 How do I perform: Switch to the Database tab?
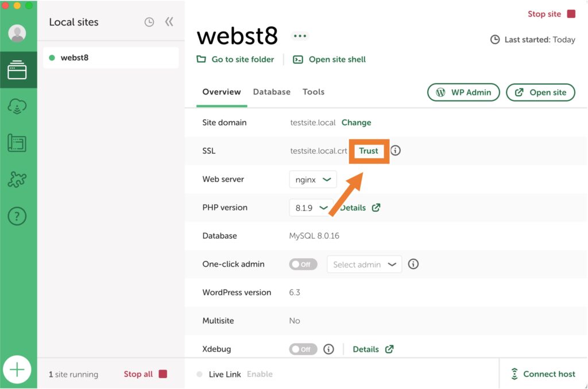tap(272, 92)
